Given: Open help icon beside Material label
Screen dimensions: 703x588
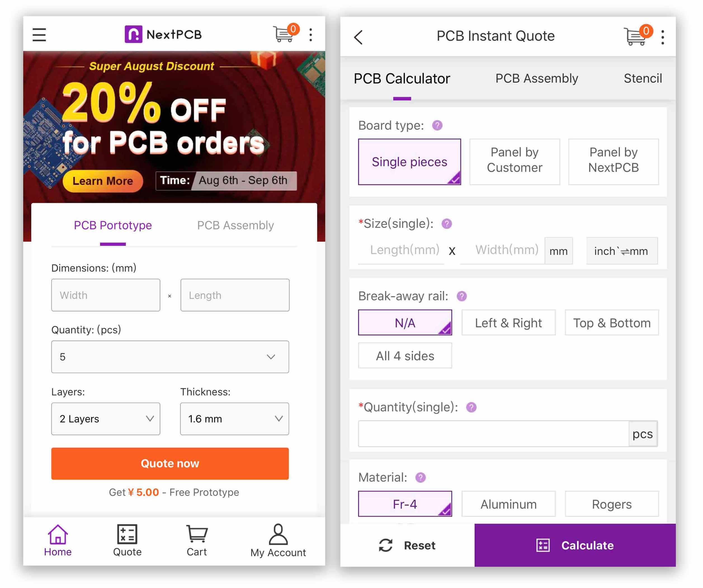Looking at the screenshot, I should click(x=421, y=477).
